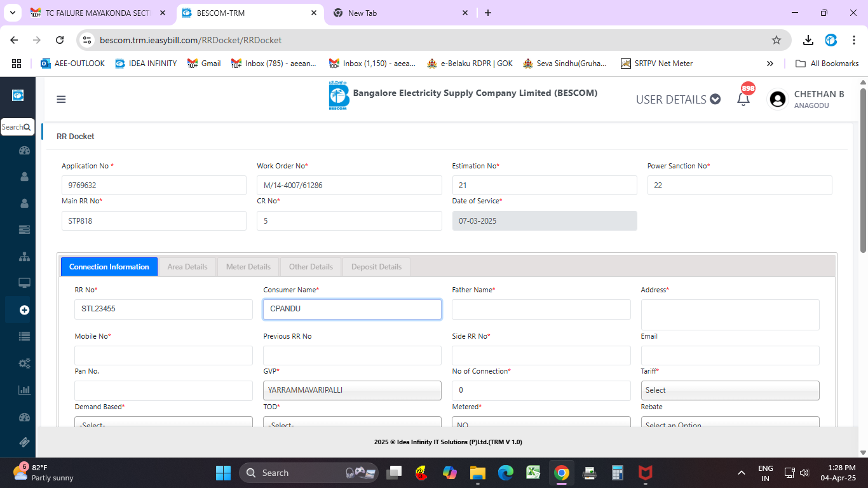Click the Work Order No field
The height and width of the screenshot is (488, 868).
[x=349, y=186]
